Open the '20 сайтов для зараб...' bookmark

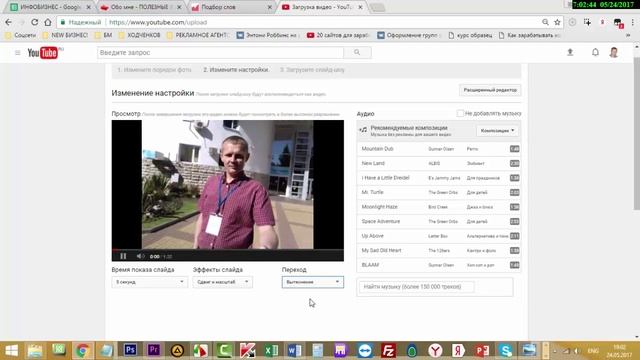(x=338, y=36)
